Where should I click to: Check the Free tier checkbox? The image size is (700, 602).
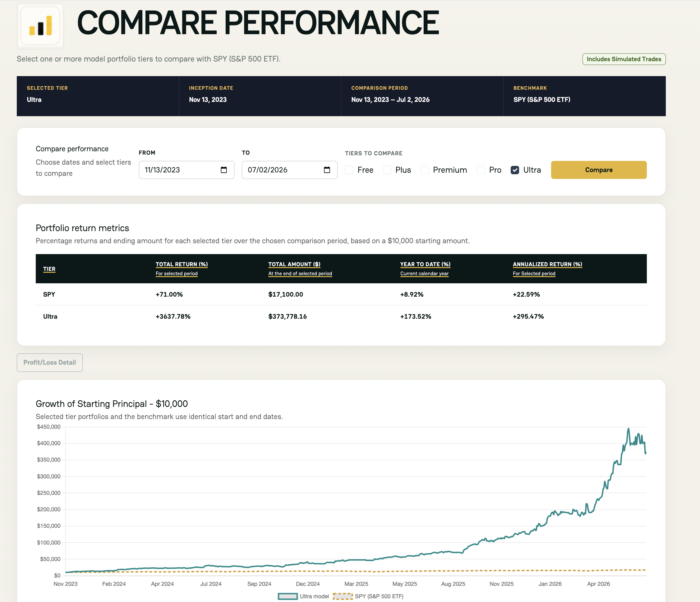pyautogui.click(x=349, y=170)
